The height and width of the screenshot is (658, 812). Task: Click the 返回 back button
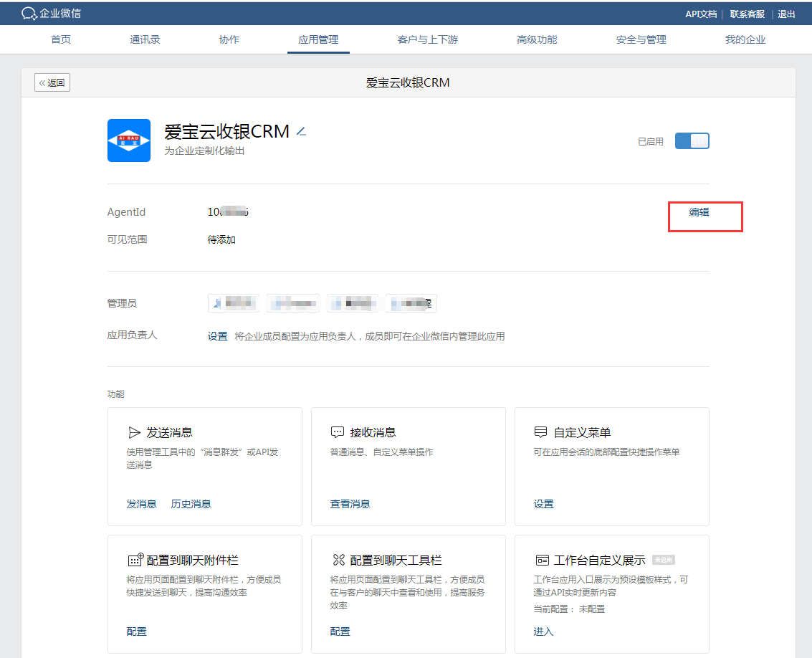[52, 82]
